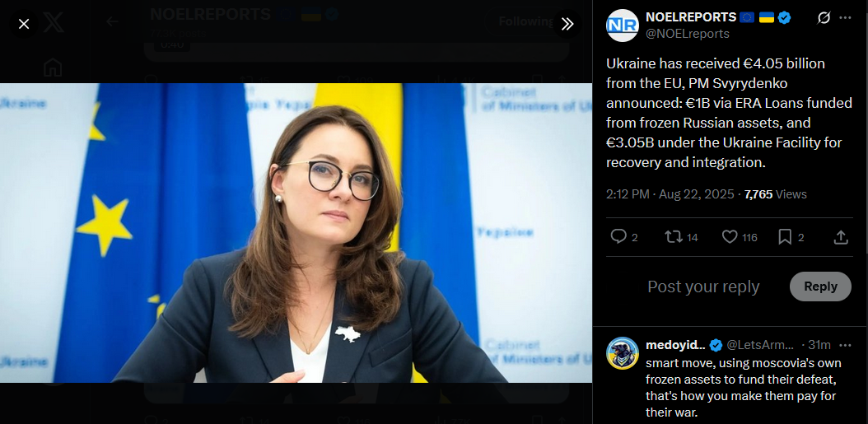868x424 pixels.
Task: Toggle the Following button in dimmed header
Action: [x=526, y=21]
